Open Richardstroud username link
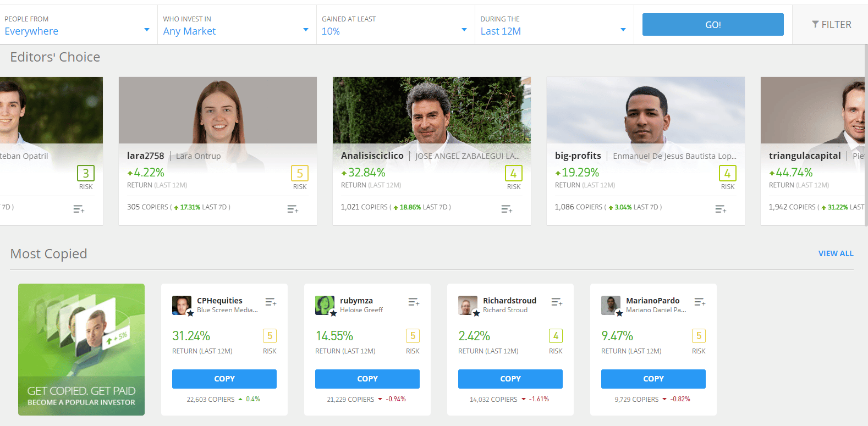 [x=509, y=301]
